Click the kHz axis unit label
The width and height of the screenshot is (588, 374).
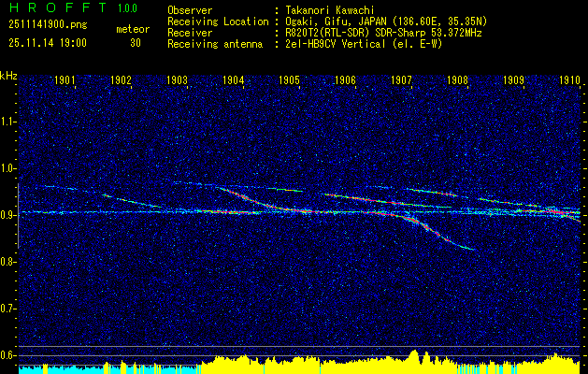point(8,76)
